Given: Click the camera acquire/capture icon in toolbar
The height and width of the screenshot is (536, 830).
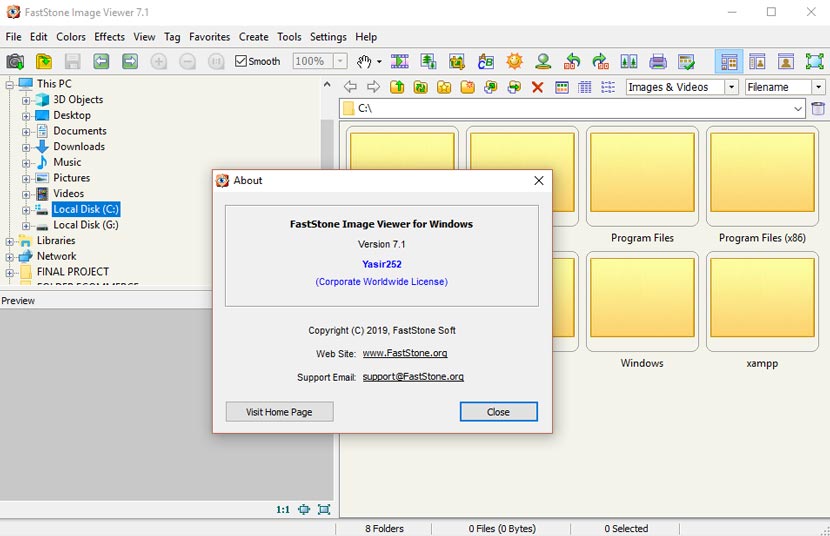Looking at the screenshot, I should (15, 61).
